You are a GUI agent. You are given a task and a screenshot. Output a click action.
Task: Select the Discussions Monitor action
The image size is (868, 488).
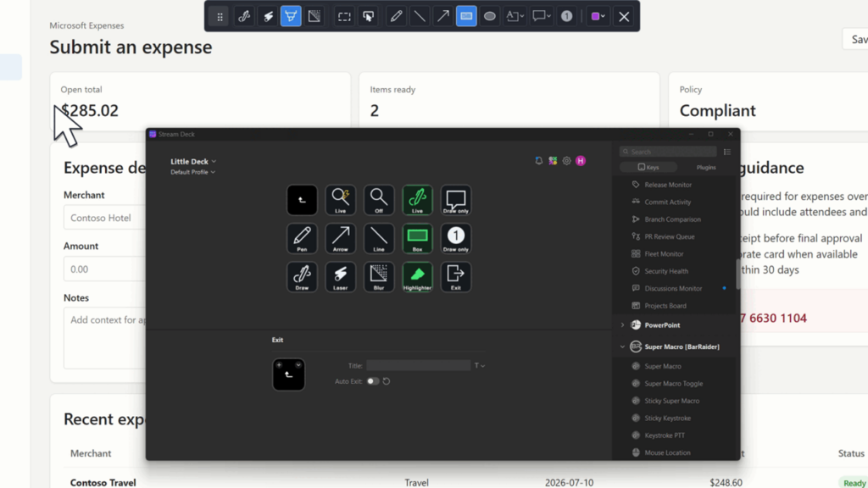click(x=674, y=288)
